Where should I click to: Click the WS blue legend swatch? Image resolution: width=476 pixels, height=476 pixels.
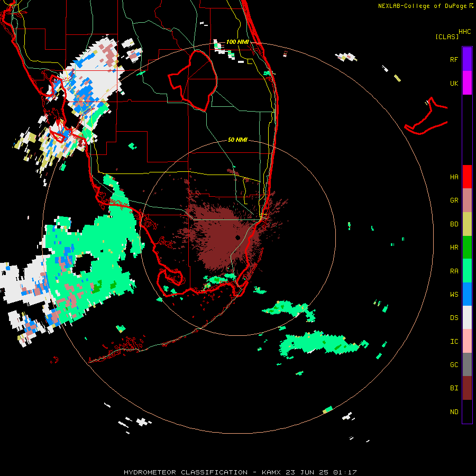[x=467, y=294]
